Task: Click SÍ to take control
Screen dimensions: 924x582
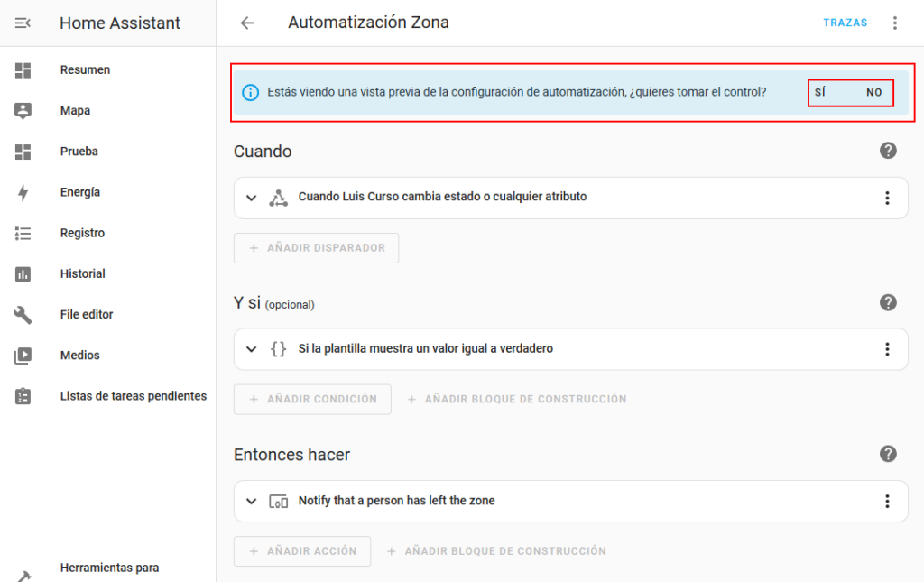Action: [820, 93]
